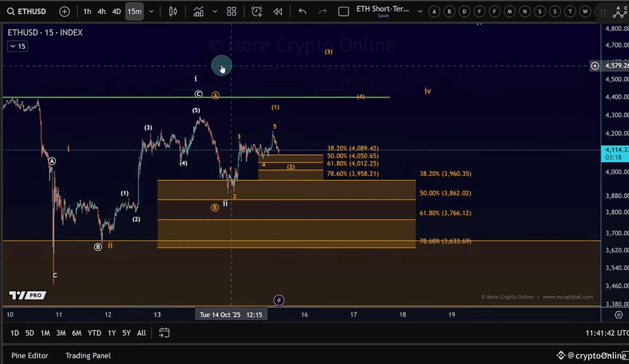This screenshot has width=629, height=364.
Task: Expand the ETH Short-Term layout dropdown
Action: click(x=420, y=11)
